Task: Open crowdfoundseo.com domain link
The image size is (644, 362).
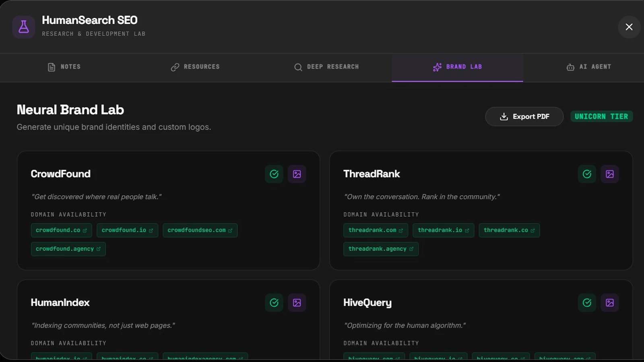Action: click(200, 230)
